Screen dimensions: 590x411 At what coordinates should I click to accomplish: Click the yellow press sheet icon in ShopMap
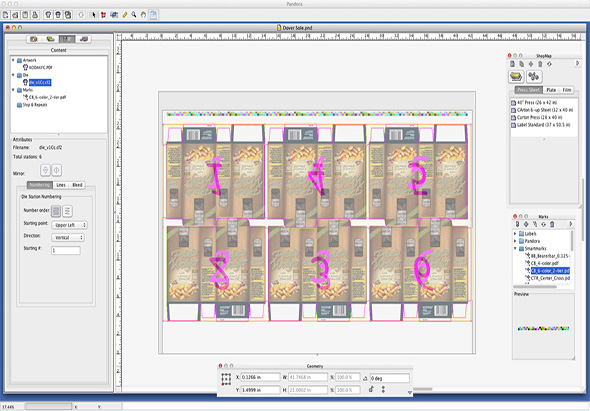point(516,77)
